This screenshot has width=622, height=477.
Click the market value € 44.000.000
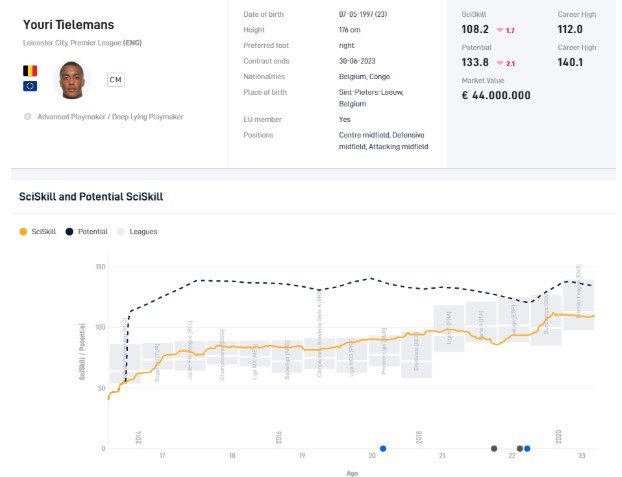[496, 95]
